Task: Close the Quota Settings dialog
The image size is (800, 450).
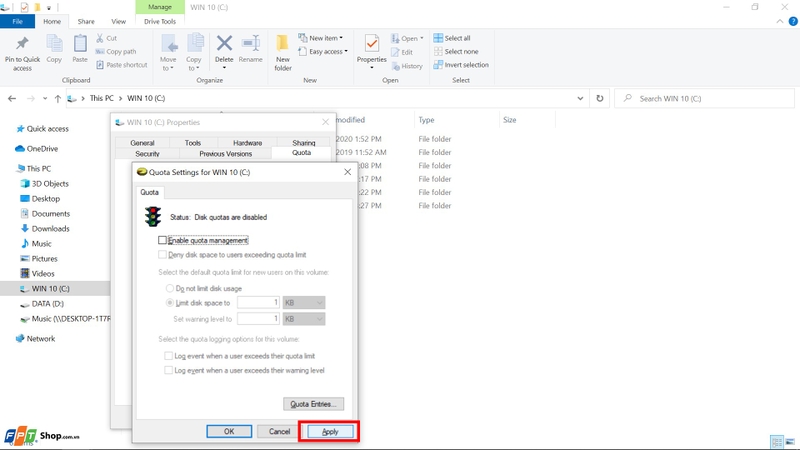Action: [347, 172]
